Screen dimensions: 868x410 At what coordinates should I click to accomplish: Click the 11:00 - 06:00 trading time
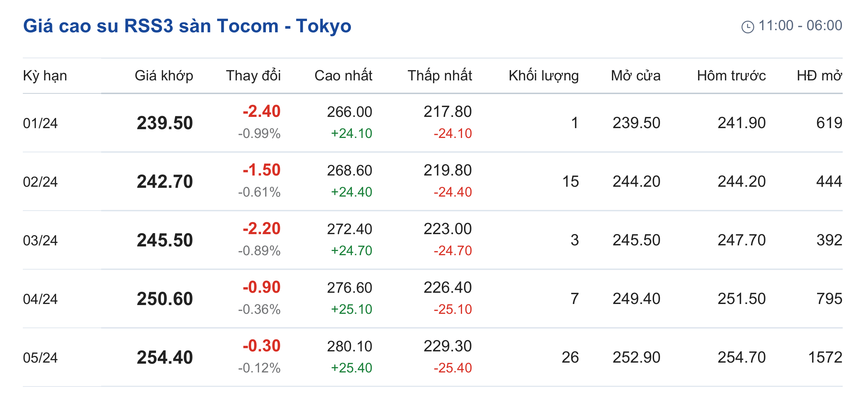800,26
